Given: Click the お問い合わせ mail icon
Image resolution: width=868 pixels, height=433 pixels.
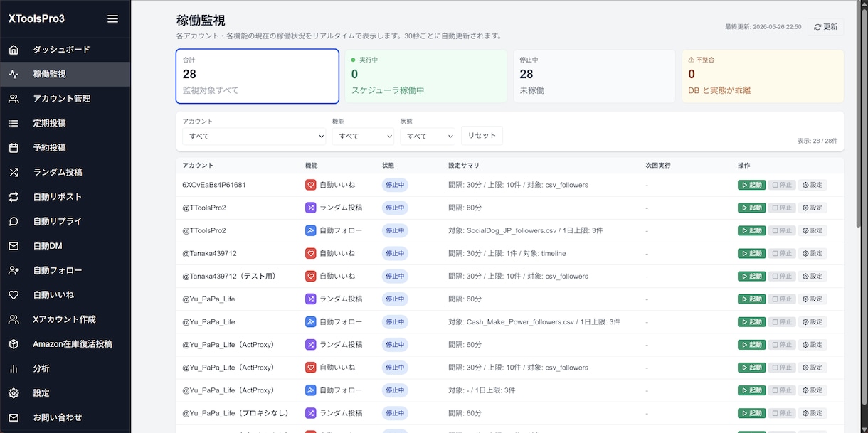Looking at the screenshot, I should point(14,417).
